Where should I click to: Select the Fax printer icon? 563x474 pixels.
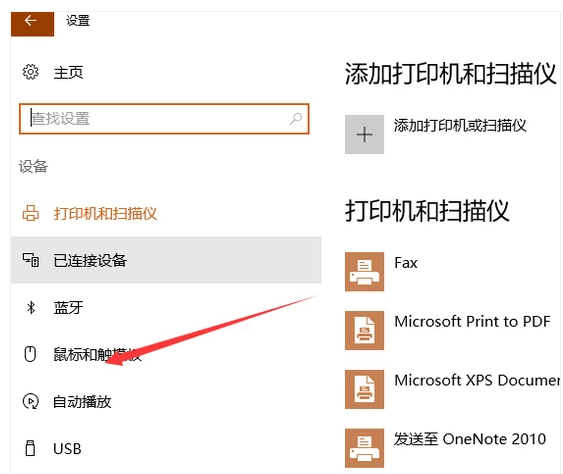[x=364, y=271]
